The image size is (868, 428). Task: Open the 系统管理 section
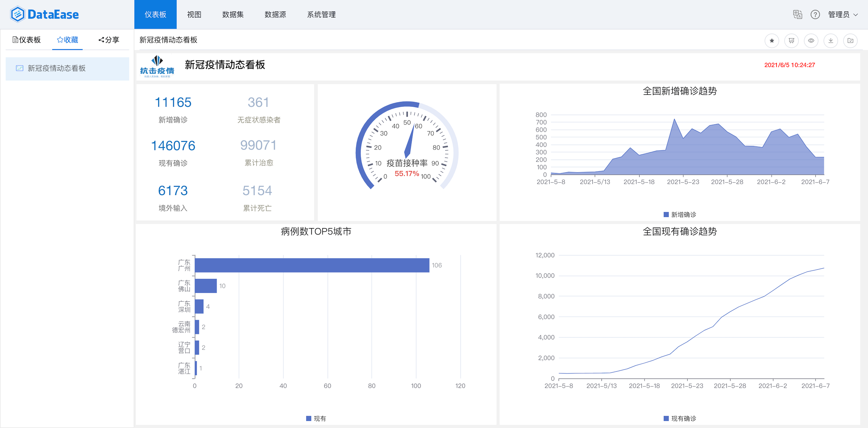(321, 14)
